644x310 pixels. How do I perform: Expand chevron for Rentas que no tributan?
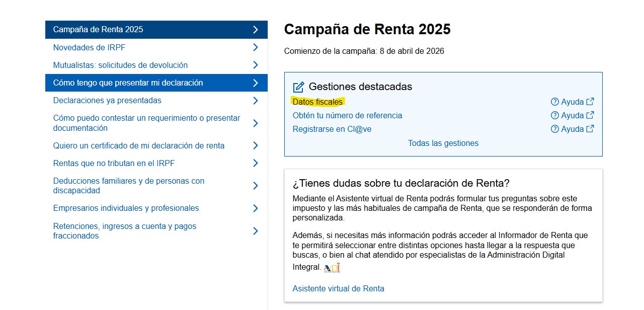tap(256, 163)
